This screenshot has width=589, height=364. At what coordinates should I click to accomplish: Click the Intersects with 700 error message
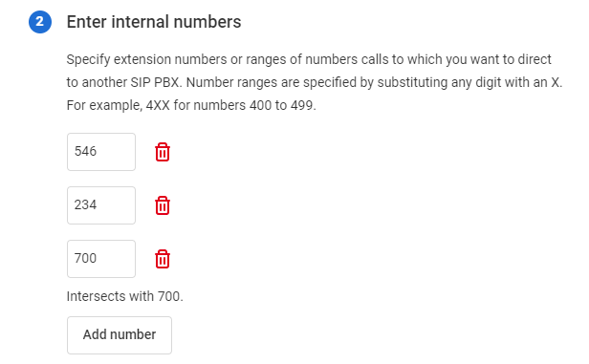[x=124, y=296]
